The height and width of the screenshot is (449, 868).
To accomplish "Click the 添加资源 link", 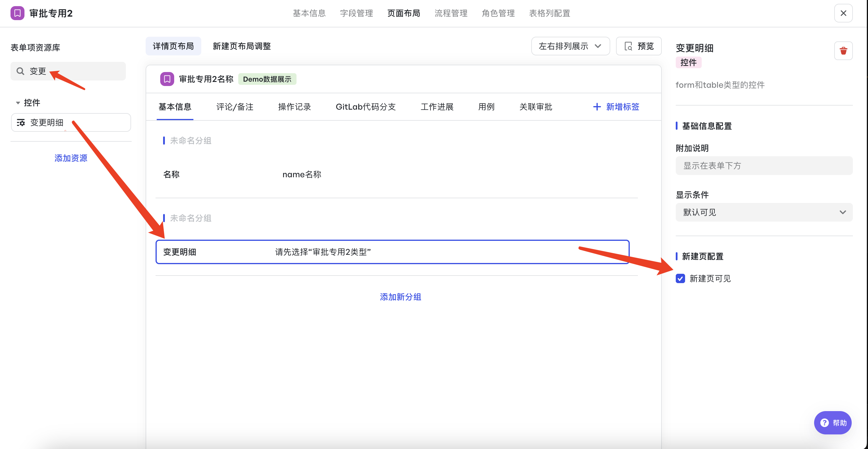I will coord(71,158).
